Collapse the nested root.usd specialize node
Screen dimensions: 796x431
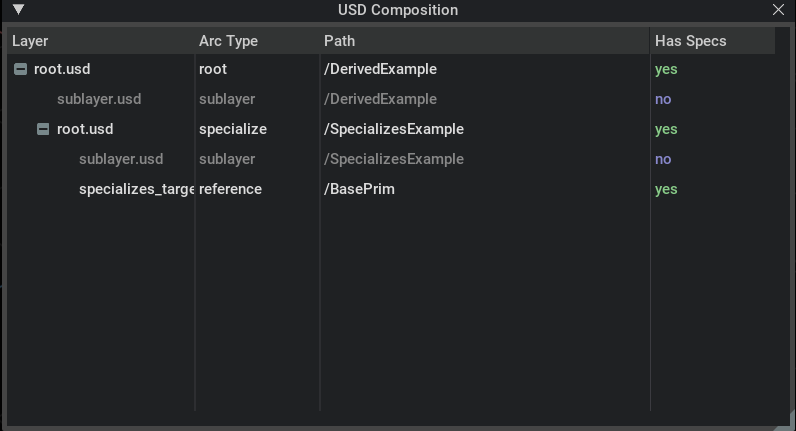43,130
